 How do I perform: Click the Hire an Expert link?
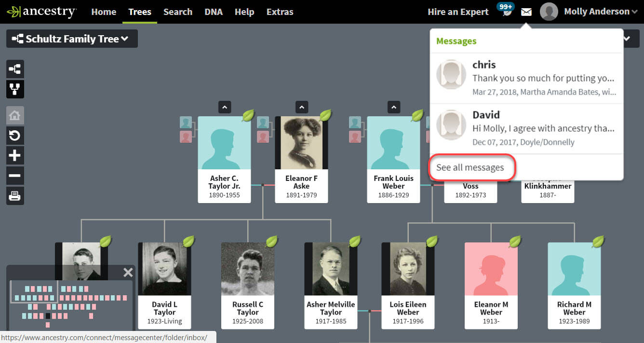[457, 12]
